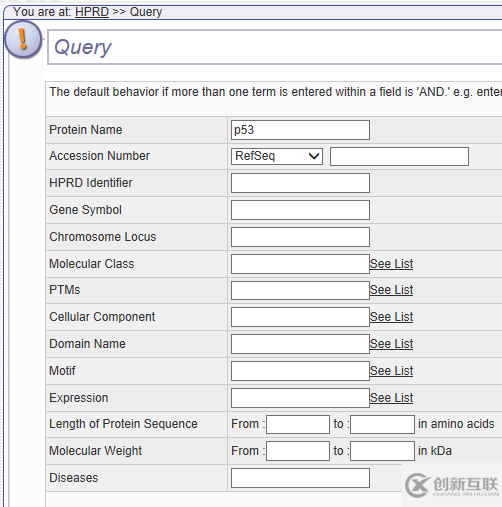Screen dimensions: 502x507
Task: Click the Molecular Class text field
Action: click(300, 264)
